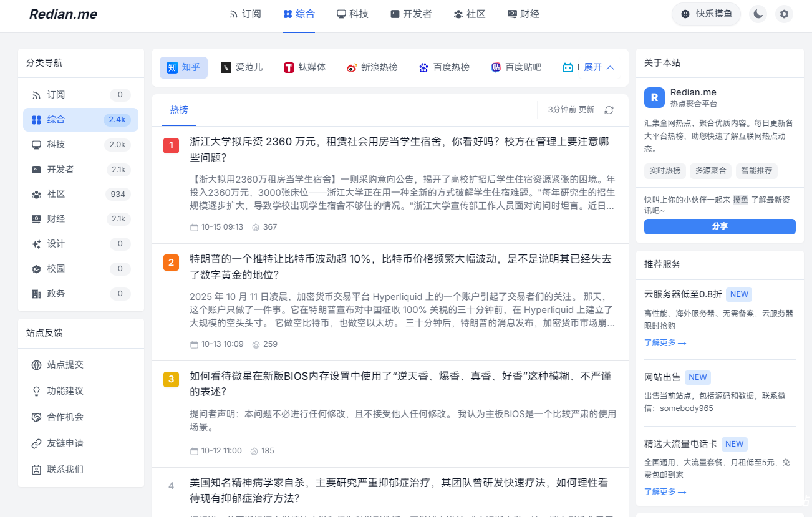Image resolution: width=812 pixels, height=517 pixels.
Task: Open 站点提交 in the feedback panel
Action: (x=65, y=365)
